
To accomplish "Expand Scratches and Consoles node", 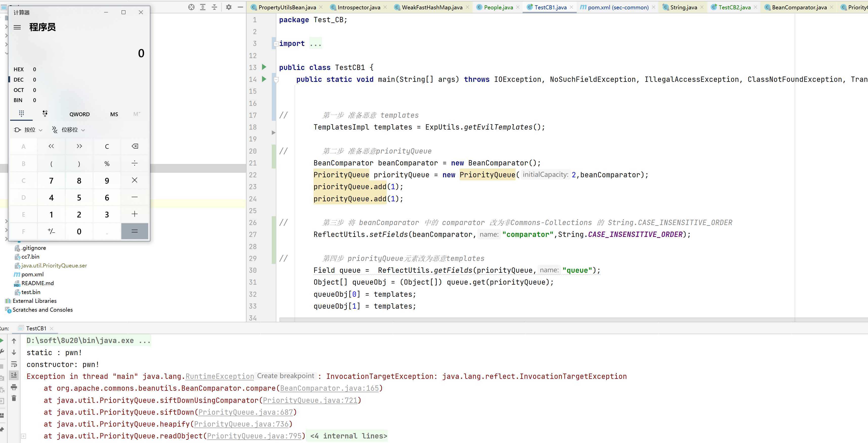I will pos(42,310).
